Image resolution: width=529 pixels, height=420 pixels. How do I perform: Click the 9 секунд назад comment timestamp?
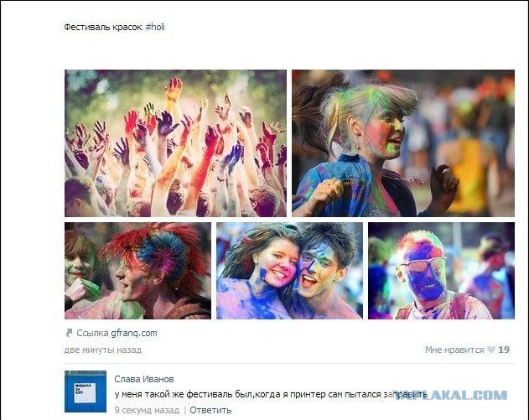(x=147, y=410)
